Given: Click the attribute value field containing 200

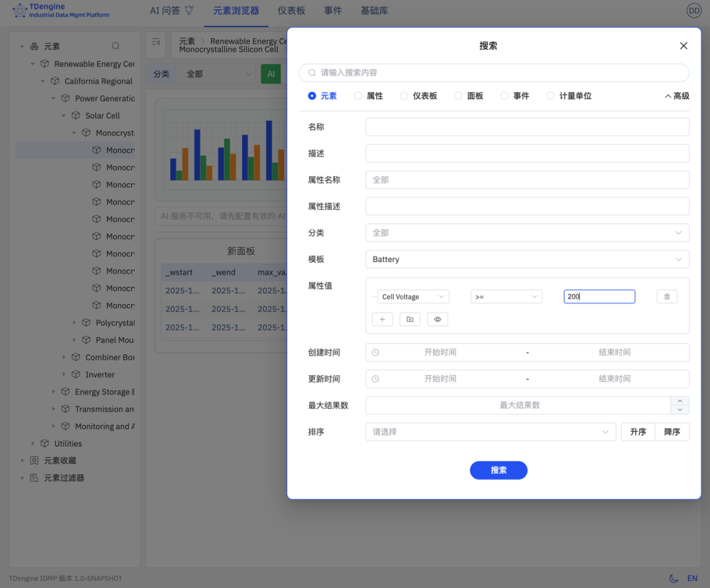Looking at the screenshot, I should tap(599, 296).
